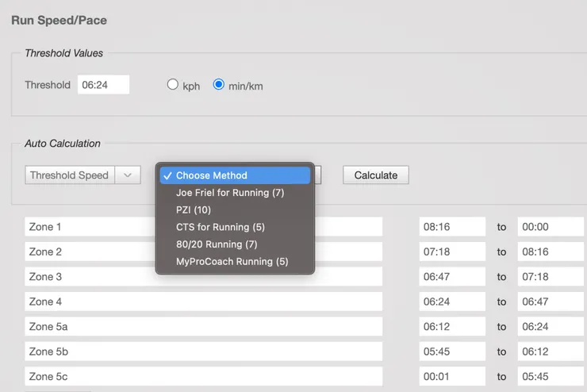Click Zone 5b start pace 05:45
The width and height of the screenshot is (587, 392).
tap(452, 352)
